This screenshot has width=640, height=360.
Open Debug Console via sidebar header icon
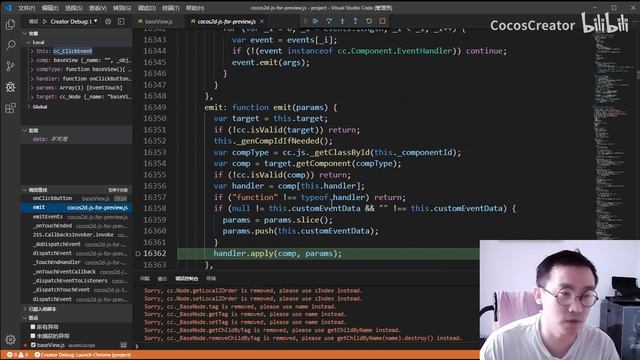121,21
